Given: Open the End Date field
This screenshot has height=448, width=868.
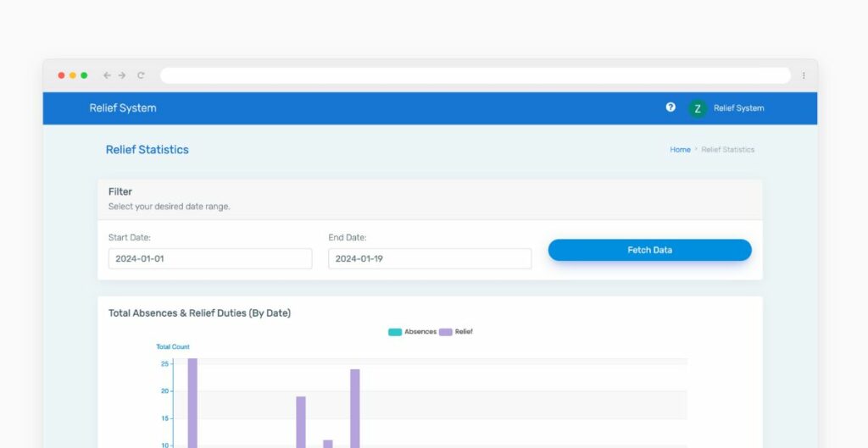Looking at the screenshot, I should tap(430, 258).
